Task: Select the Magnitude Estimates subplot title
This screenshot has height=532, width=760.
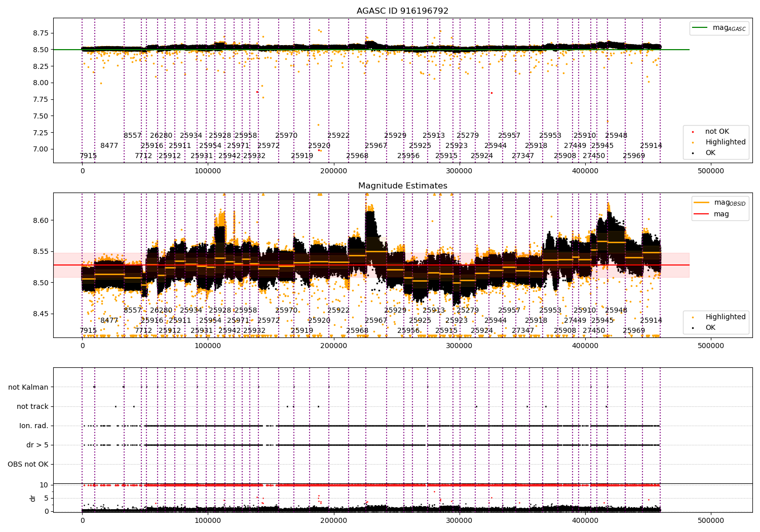Action: point(402,185)
